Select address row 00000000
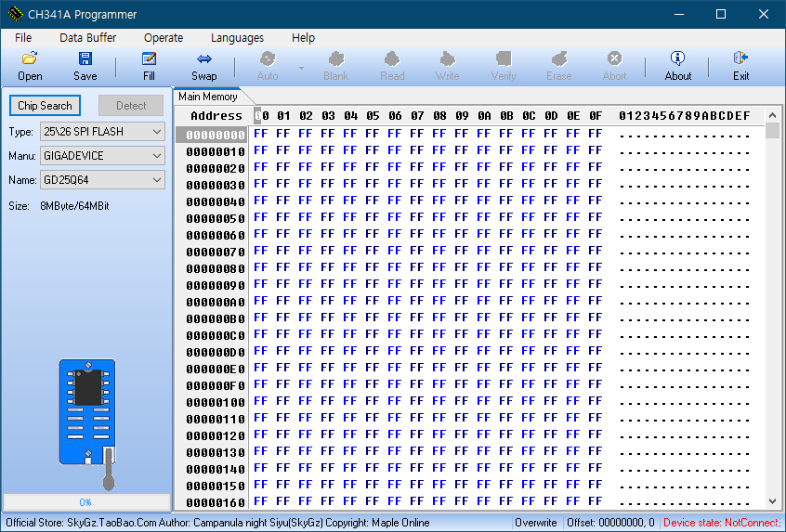This screenshot has height=532, width=786. pos(215,135)
